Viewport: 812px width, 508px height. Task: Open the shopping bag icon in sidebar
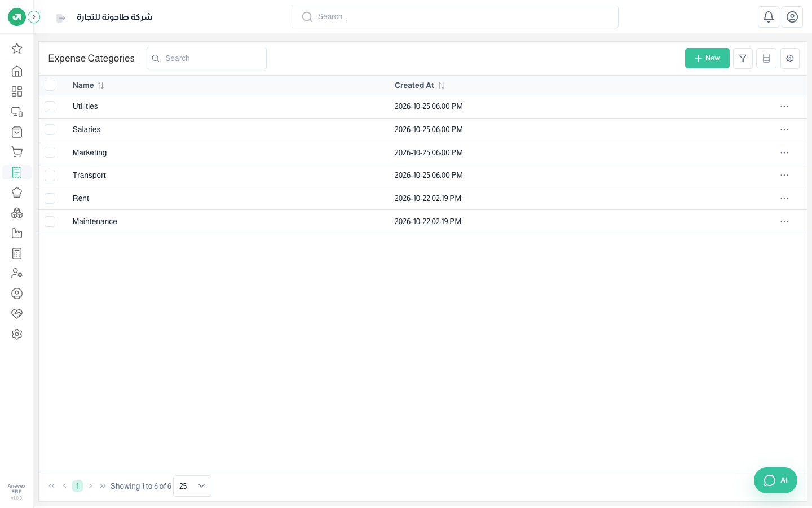(x=17, y=132)
